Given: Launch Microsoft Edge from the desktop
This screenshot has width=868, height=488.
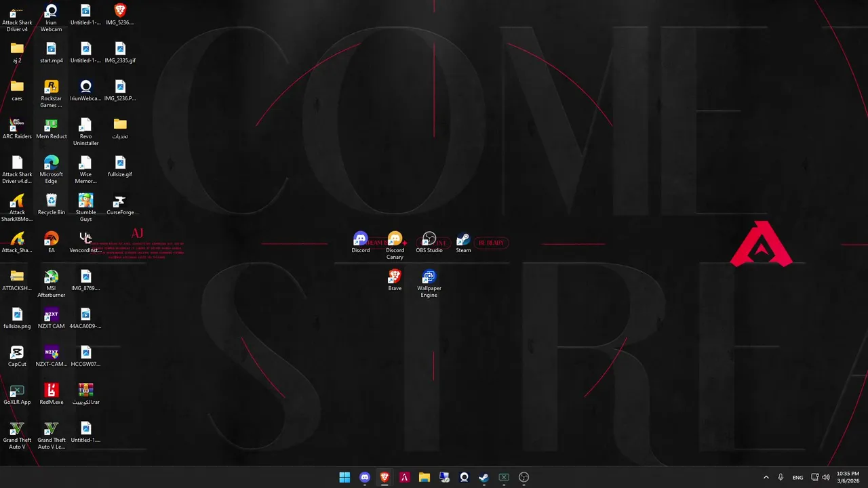Looking at the screenshot, I should (51, 170).
